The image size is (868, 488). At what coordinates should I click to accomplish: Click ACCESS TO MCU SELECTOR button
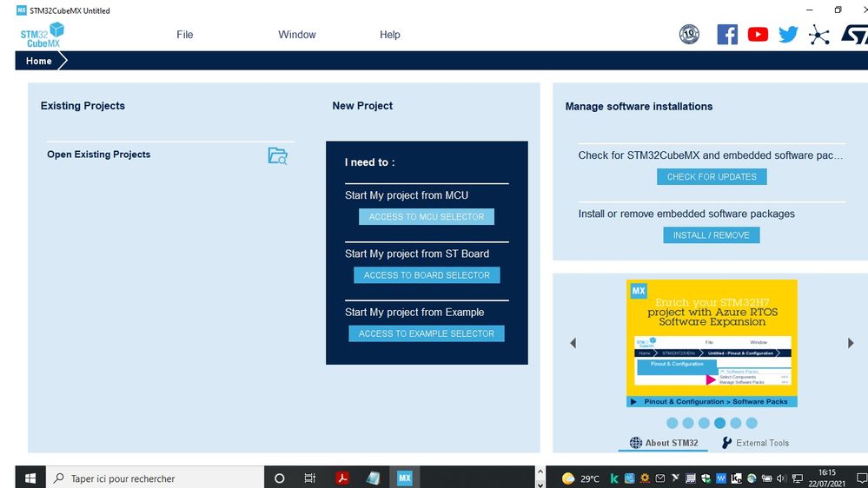pos(427,217)
